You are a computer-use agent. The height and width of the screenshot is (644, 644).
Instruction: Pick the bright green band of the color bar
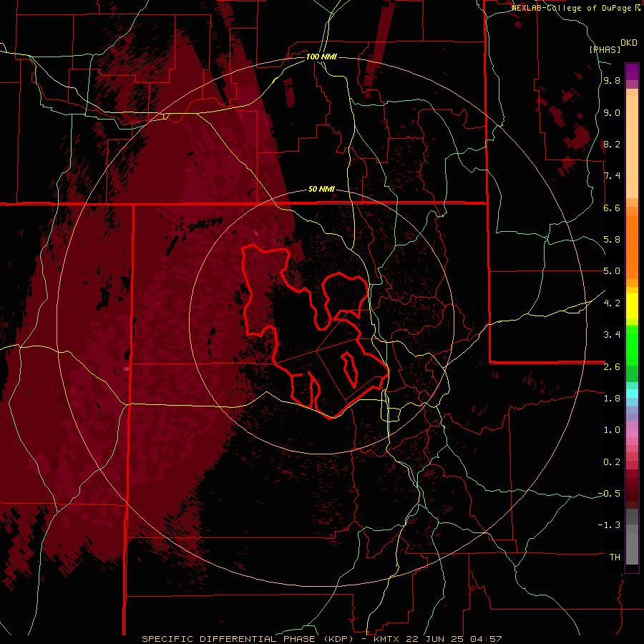(x=632, y=346)
